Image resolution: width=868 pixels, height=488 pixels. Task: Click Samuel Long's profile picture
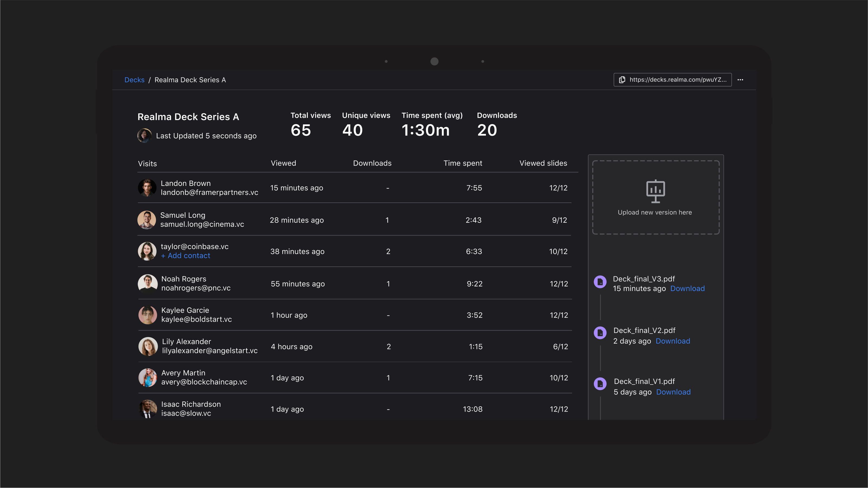(147, 219)
